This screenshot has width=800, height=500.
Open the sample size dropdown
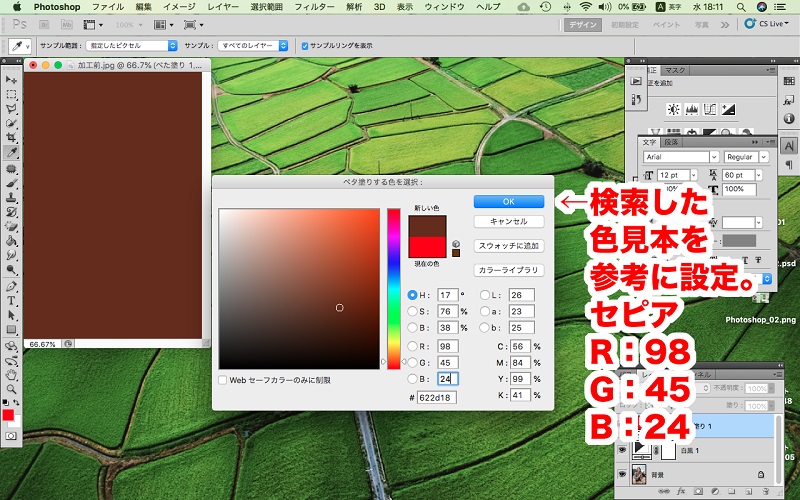click(132, 45)
